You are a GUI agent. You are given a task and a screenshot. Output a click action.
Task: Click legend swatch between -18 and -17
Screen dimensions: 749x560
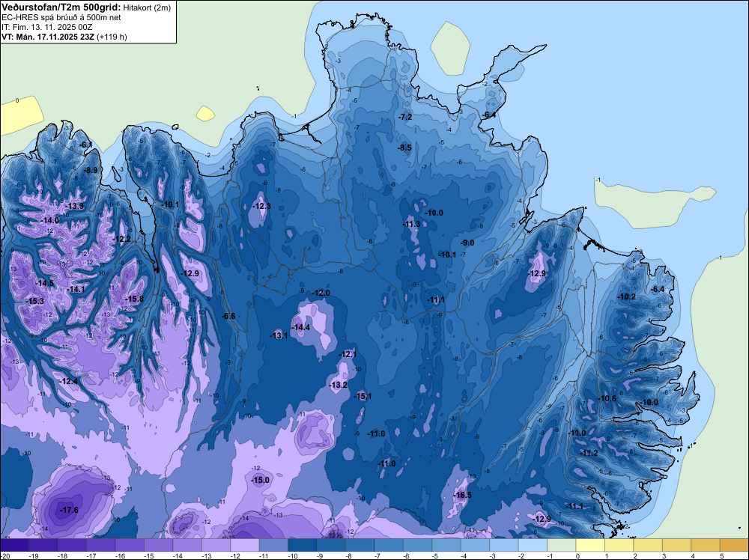(72, 545)
